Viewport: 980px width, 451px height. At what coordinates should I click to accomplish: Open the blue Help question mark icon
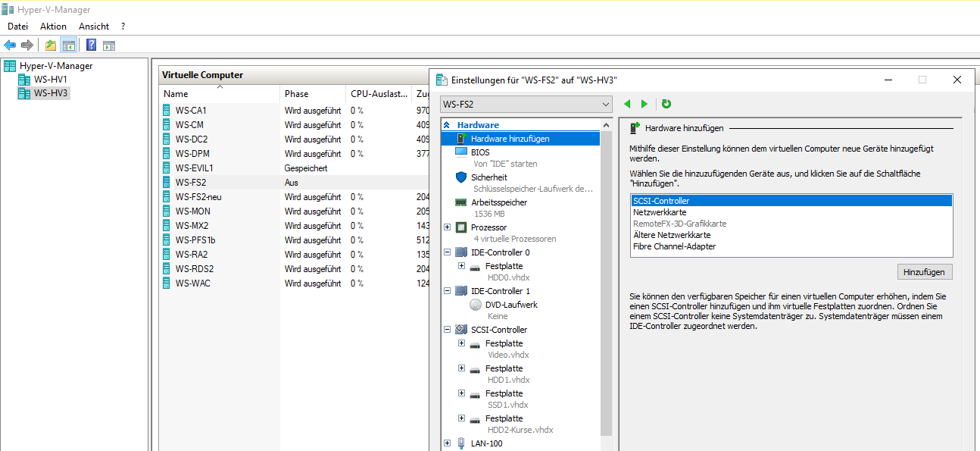click(91, 45)
